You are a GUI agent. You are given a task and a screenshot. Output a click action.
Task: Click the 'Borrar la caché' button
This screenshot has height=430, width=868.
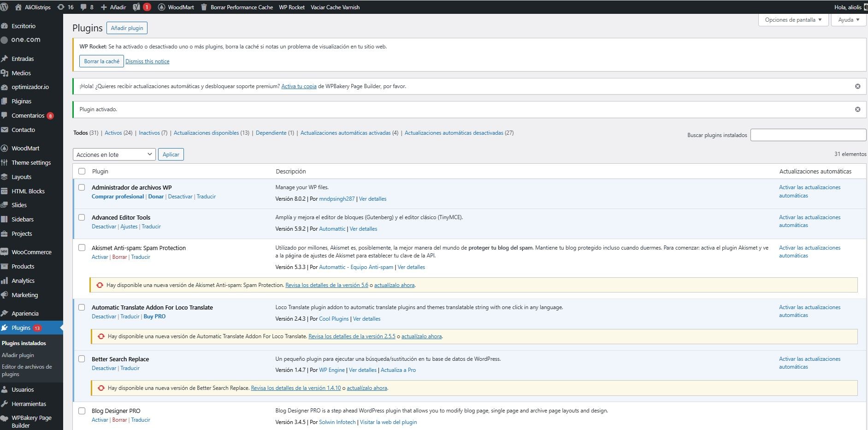101,61
